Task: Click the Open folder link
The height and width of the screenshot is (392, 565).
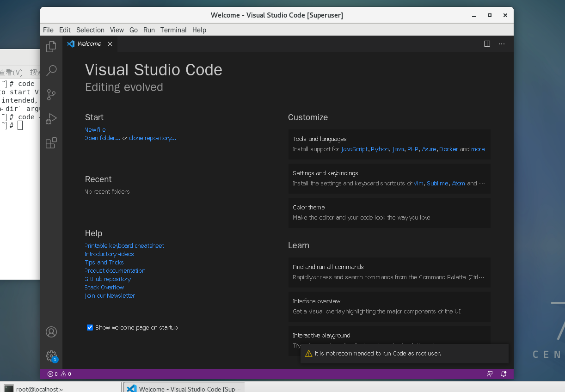Action: click(103, 138)
